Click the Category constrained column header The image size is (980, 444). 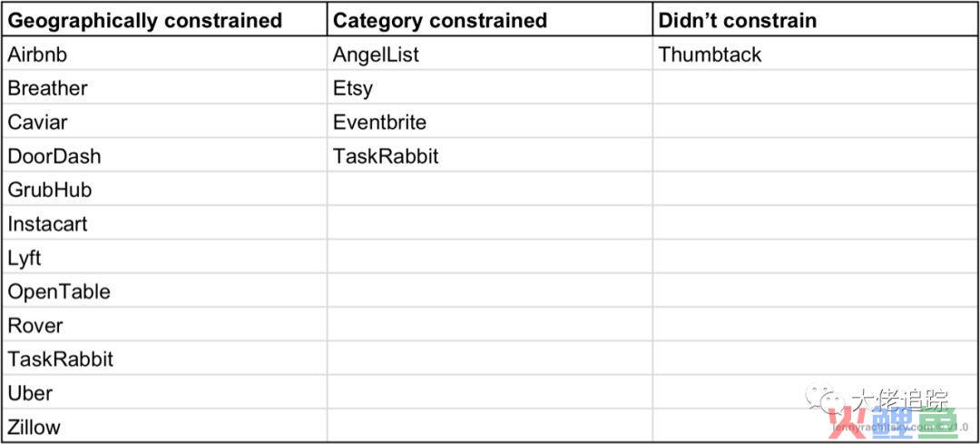[490, 20]
